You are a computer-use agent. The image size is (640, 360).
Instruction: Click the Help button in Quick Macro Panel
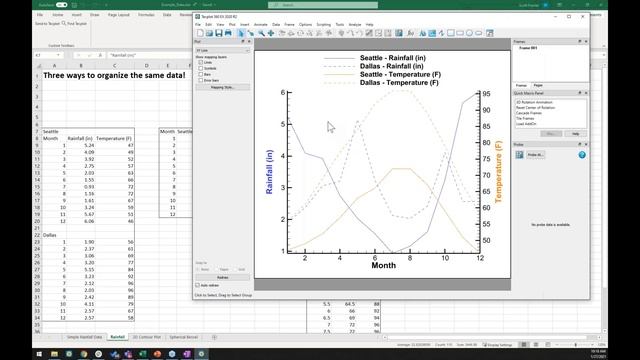pyautogui.click(x=576, y=134)
